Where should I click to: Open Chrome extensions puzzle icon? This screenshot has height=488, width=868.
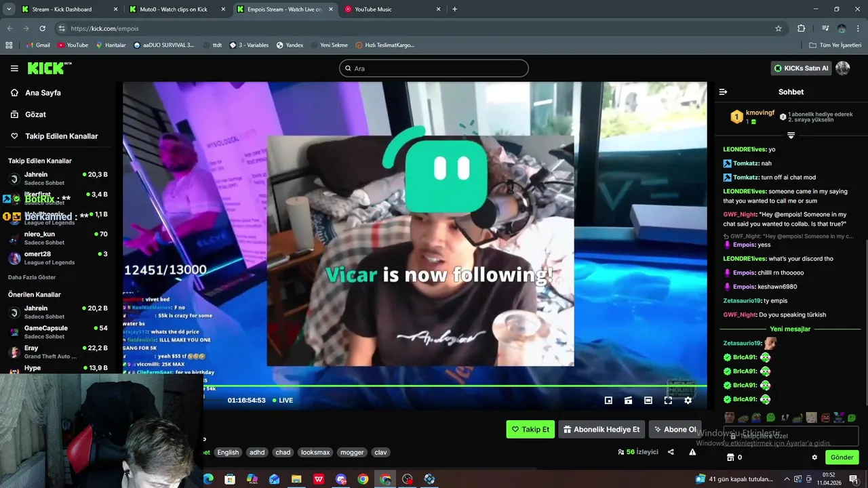801,28
